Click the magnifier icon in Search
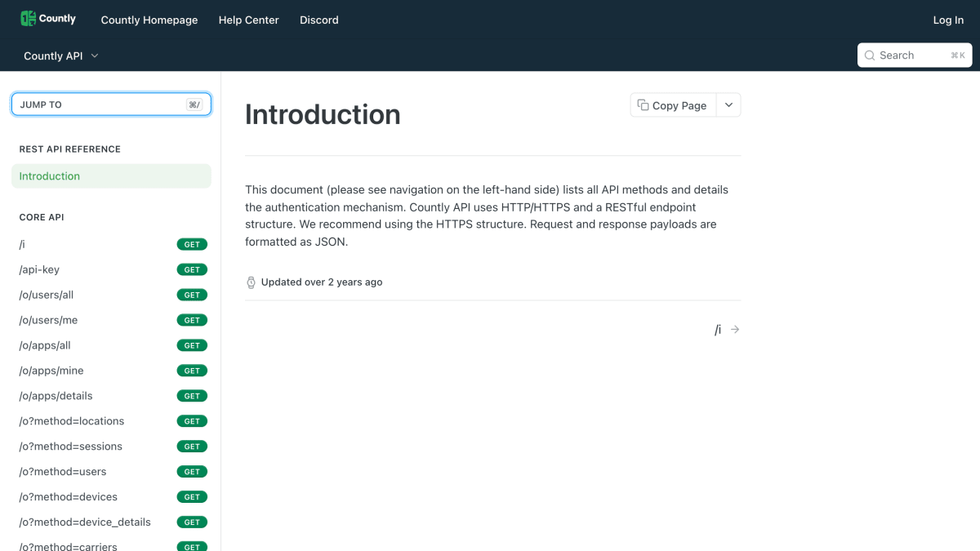Image resolution: width=980 pixels, height=551 pixels. tap(870, 56)
